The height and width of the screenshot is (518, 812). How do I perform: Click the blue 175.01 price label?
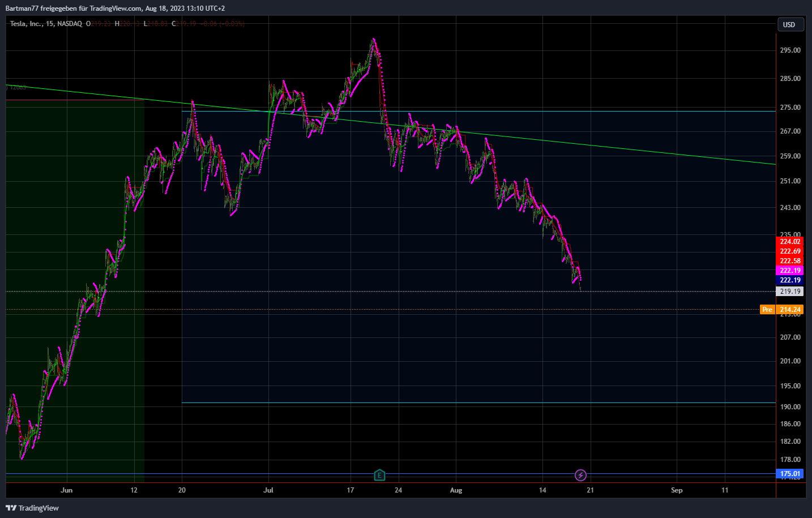pos(790,474)
